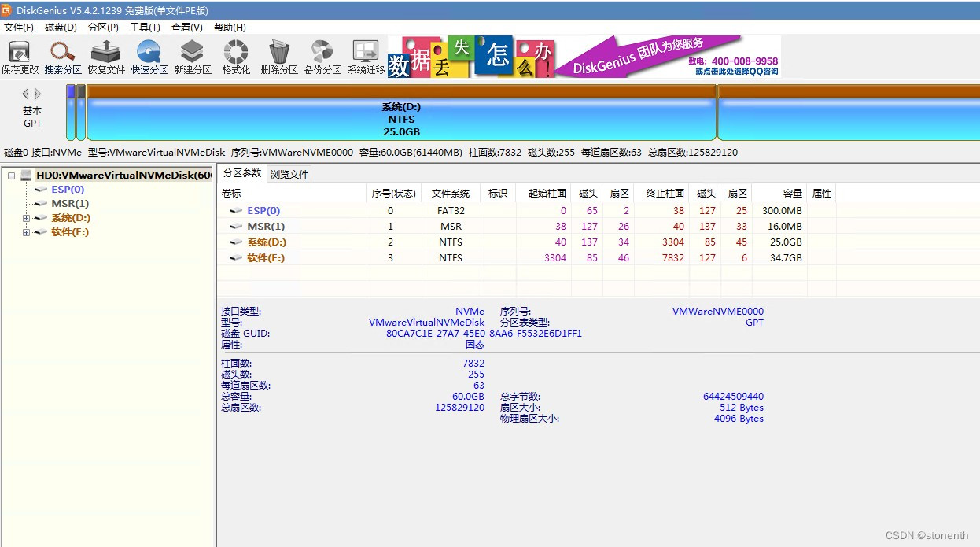Click the drive icon beside 系统(D:) in the table
Screen dimensions: 980x547
tap(236, 242)
